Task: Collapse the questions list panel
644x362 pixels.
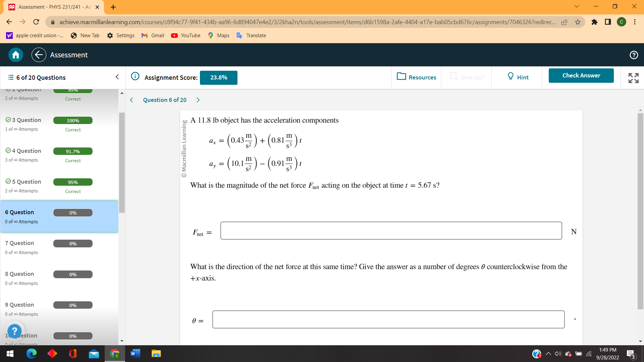Action: point(117,77)
